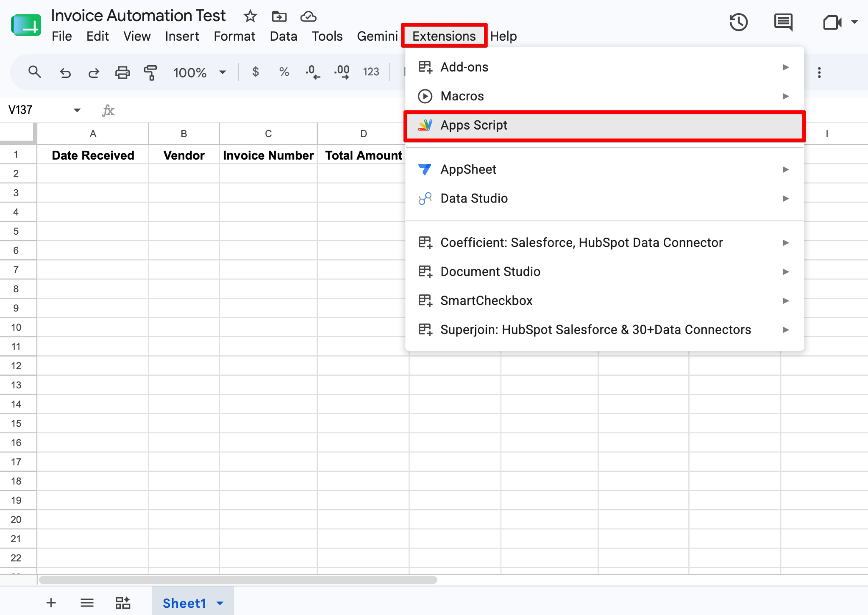
Task: Search the menus magnifier icon
Action: click(35, 72)
